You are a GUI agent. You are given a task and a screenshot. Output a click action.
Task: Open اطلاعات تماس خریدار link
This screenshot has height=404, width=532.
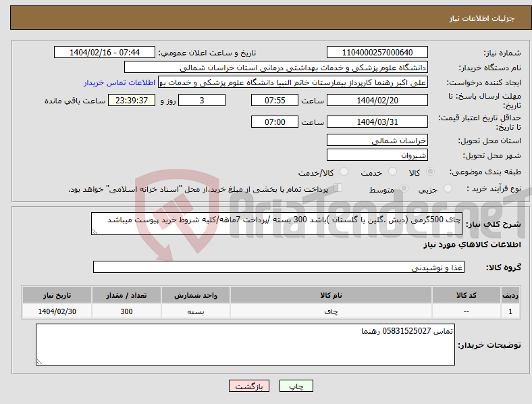tap(119, 82)
